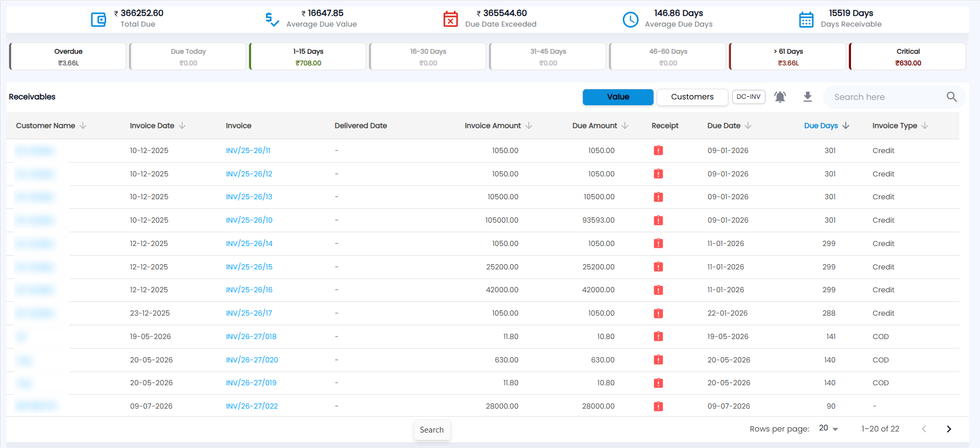Screen dimensions: 980x448
Task: Click the Receipt column header
Action: coord(665,125)
